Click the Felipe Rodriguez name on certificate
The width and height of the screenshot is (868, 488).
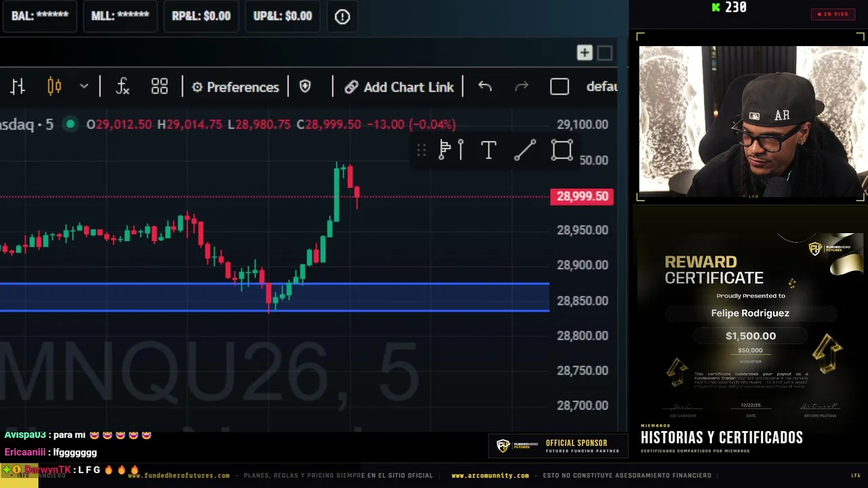750,313
